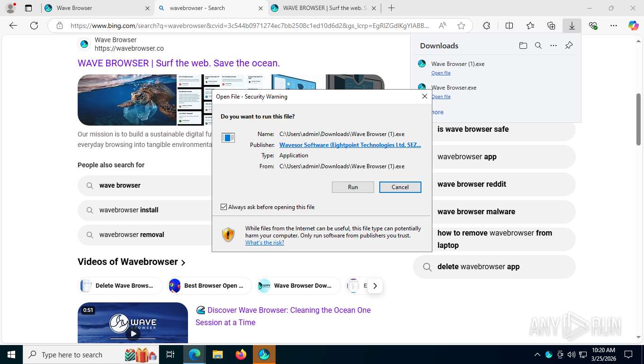
Task: Choose Wave Browser Dow... video chip
Action: [x=298, y=286]
